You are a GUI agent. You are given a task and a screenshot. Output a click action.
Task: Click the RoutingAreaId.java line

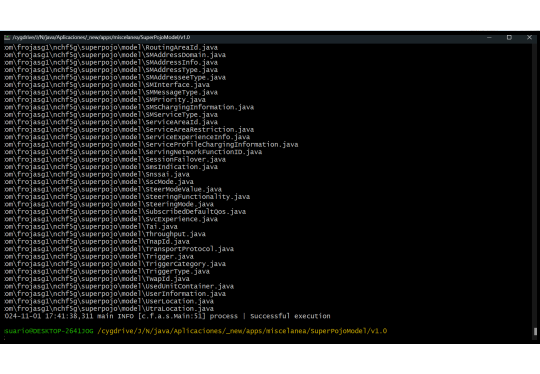(111, 48)
